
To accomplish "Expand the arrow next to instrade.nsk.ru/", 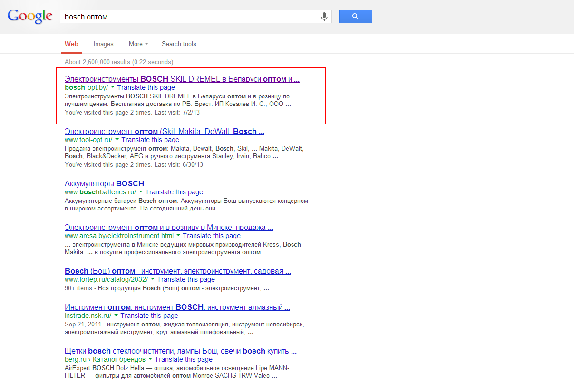I will (116, 316).
